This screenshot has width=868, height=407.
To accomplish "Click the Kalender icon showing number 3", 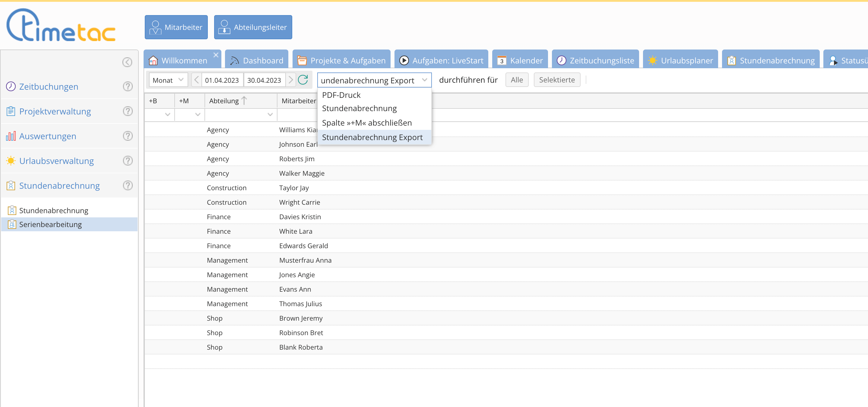I will coord(502,60).
